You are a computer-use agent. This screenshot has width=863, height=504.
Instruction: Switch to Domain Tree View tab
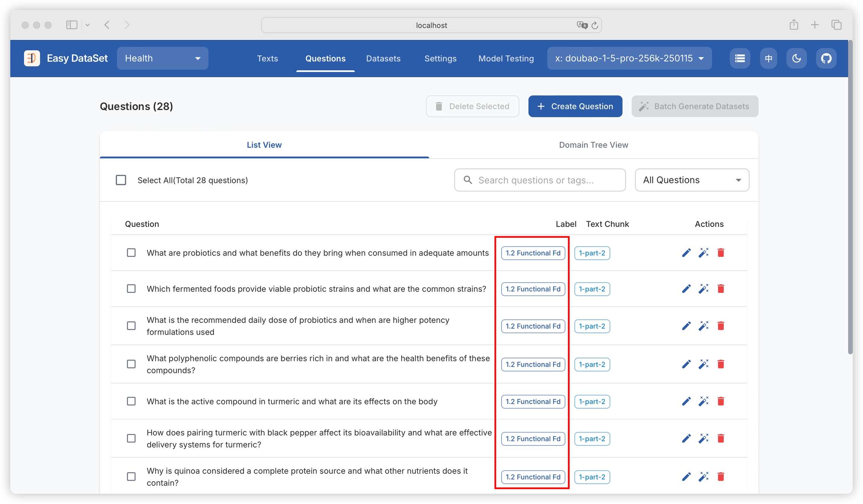(593, 145)
